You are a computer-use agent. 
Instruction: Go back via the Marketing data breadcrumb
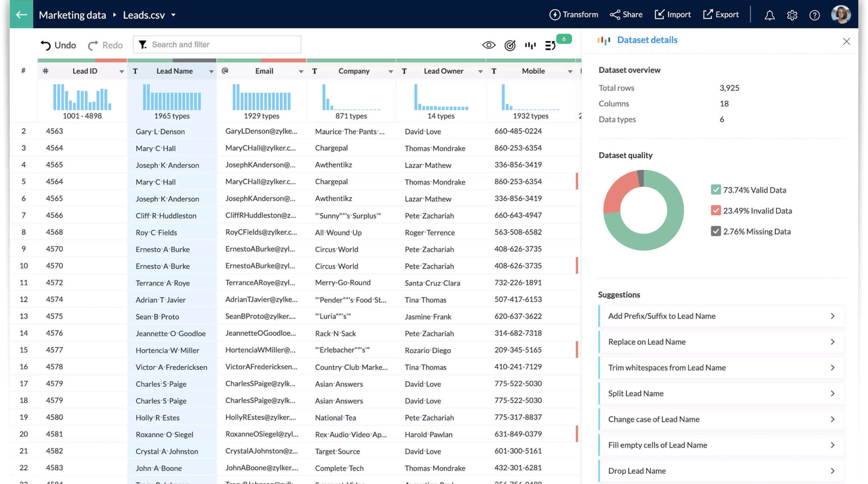tap(72, 15)
